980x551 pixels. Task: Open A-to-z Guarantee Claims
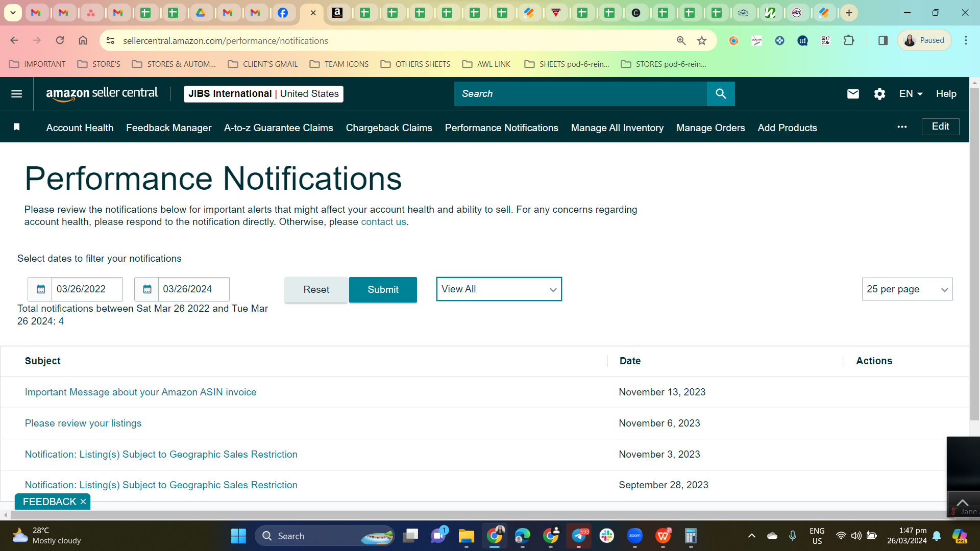pyautogui.click(x=278, y=128)
